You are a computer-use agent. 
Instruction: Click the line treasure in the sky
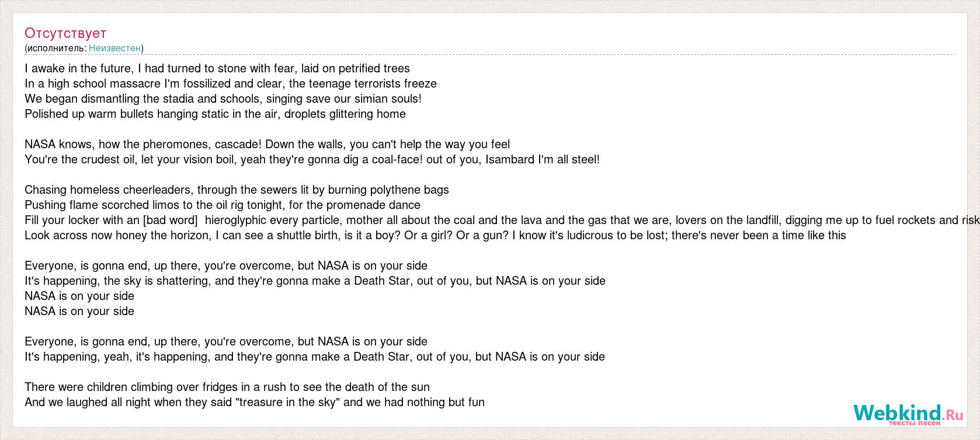pos(255,402)
